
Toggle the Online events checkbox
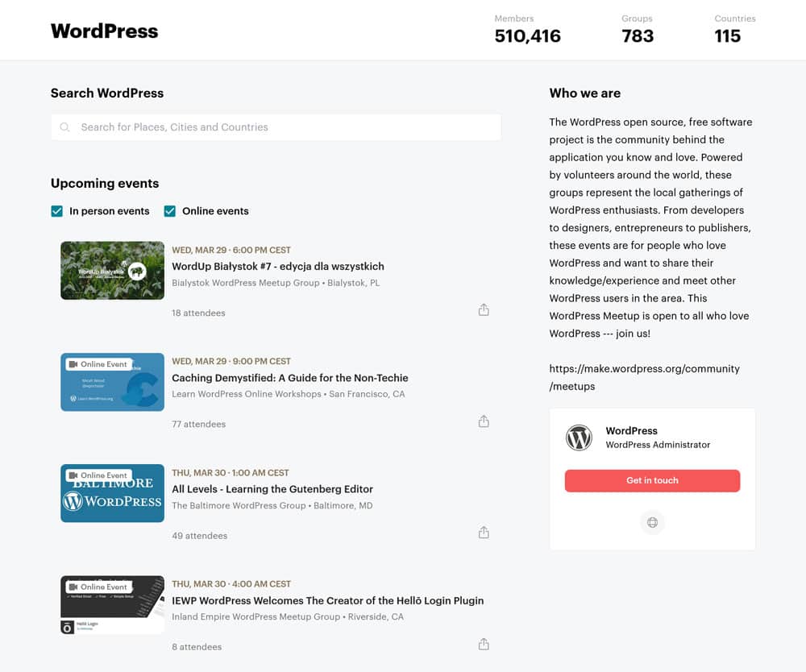pyautogui.click(x=170, y=211)
